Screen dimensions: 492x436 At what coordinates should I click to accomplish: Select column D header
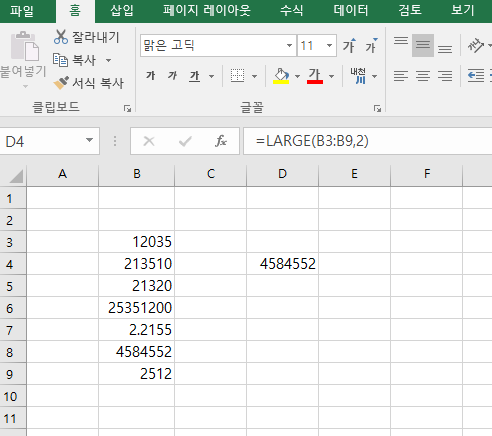(x=282, y=174)
